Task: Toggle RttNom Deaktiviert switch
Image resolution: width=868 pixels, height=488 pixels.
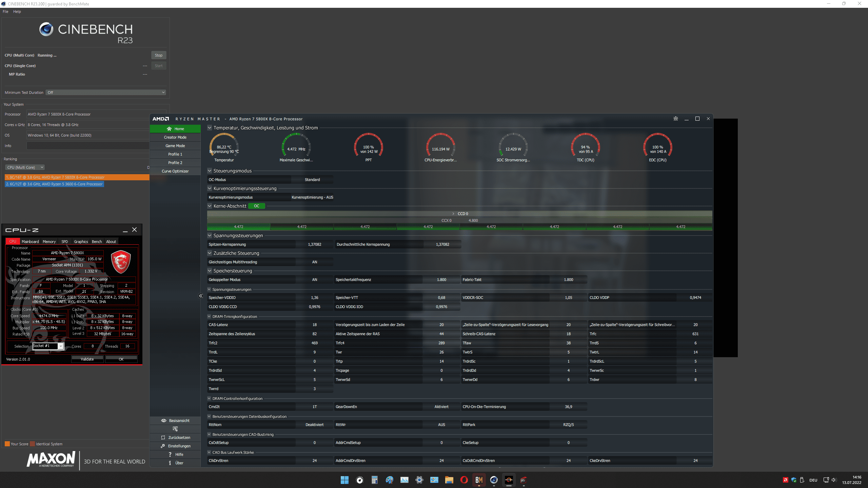Action: pos(313,424)
